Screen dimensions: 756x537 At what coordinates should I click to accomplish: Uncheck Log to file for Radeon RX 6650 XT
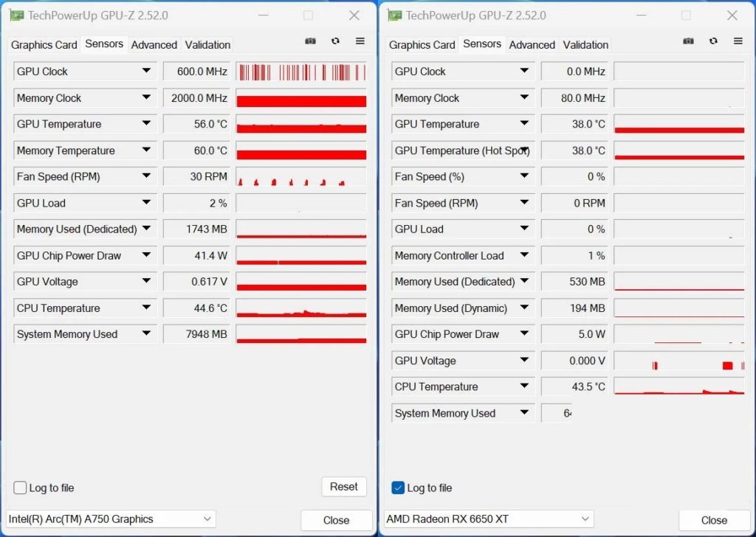[399, 488]
